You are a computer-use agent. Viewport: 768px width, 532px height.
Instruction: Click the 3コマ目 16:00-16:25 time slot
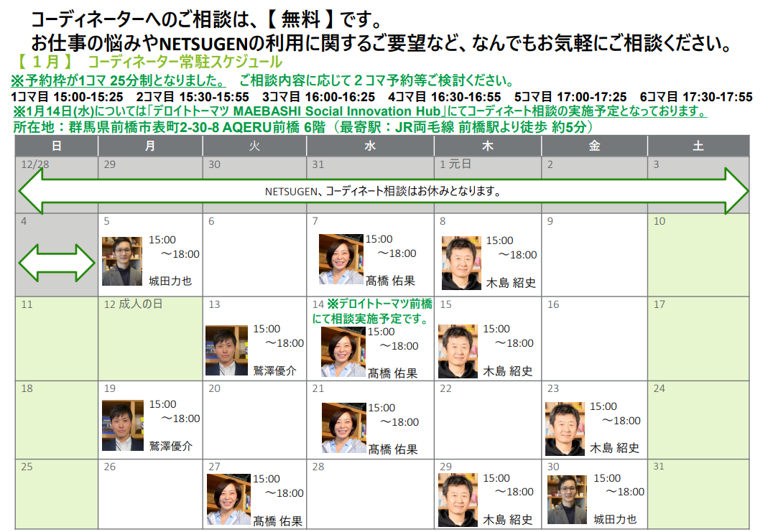pyautogui.click(x=318, y=97)
